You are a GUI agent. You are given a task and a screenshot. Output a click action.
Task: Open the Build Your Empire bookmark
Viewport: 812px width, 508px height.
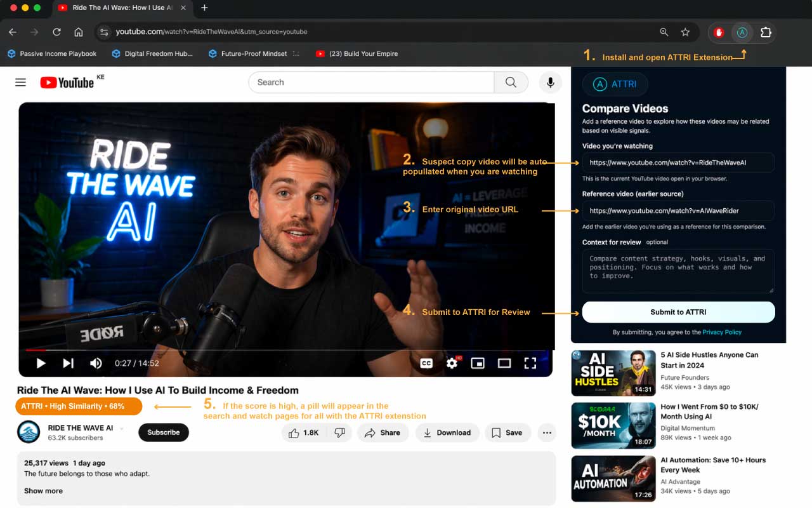pos(357,54)
